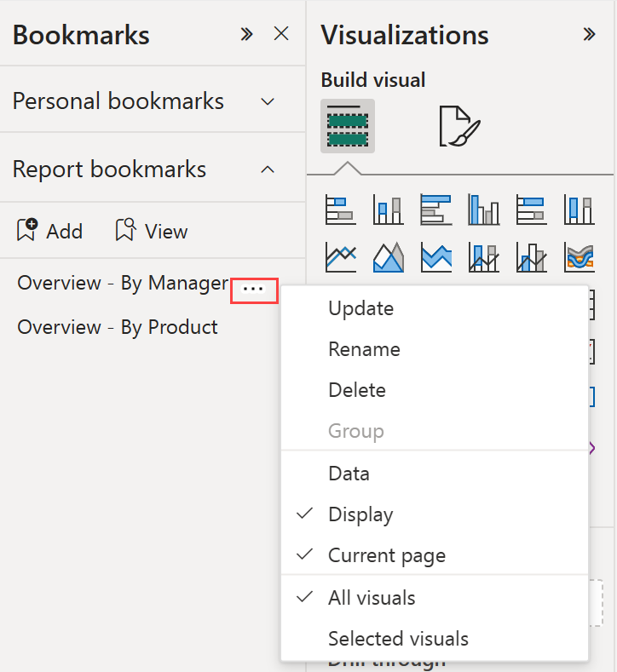Enable the Data option for bookmark

point(349,473)
